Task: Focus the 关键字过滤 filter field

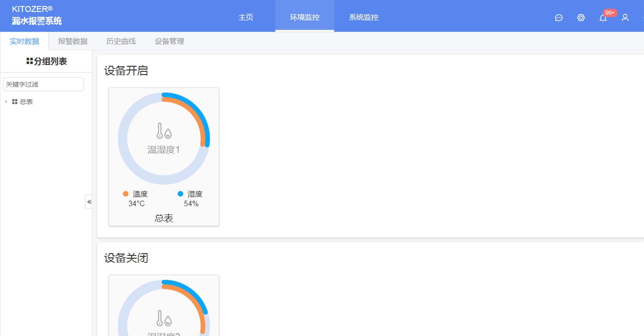Action: point(43,84)
